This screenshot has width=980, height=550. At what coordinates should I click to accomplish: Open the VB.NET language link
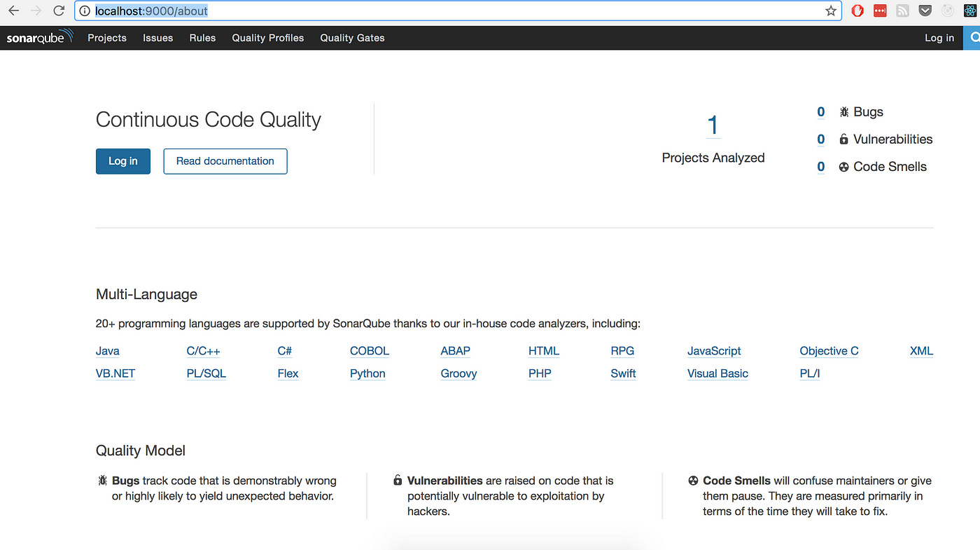point(115,373)
